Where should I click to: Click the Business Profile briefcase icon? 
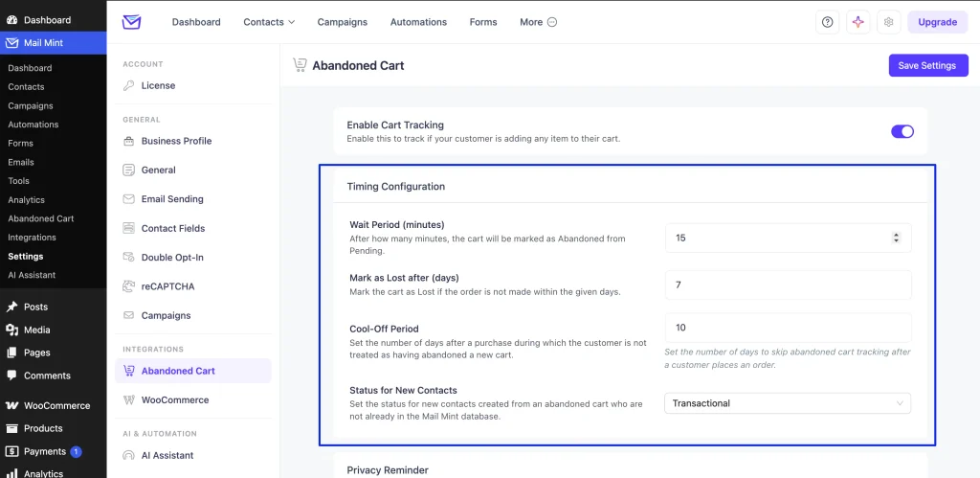129,141
